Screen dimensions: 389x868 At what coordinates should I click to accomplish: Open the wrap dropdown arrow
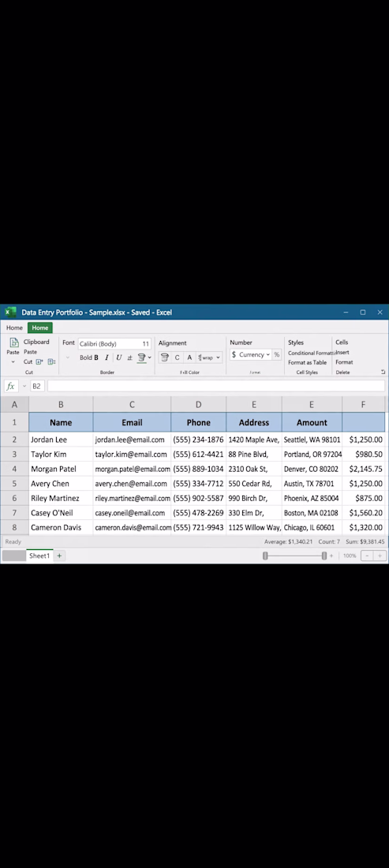218,357
